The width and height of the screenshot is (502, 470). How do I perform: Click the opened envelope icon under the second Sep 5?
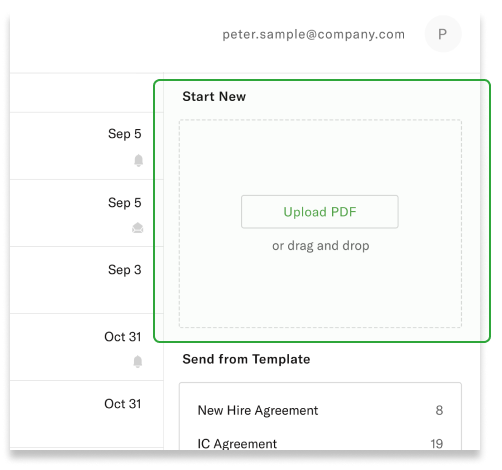click(x=137, y=228)
